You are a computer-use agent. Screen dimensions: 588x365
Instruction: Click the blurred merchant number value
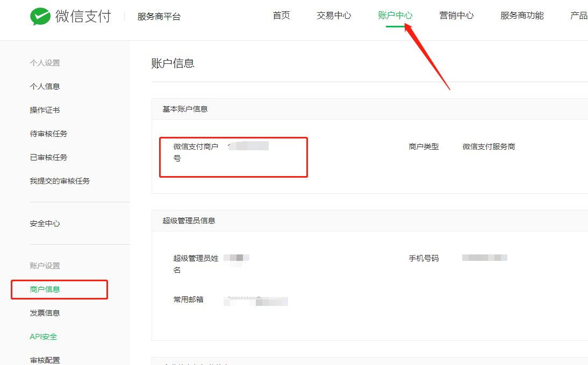(248, 146)
